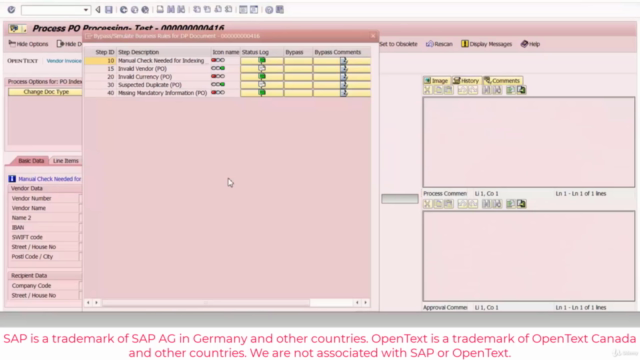Screen dimensions: 640x360
Task: Click the Vendor Invoice link next to OpenText
Action: (x=64, y=61)
